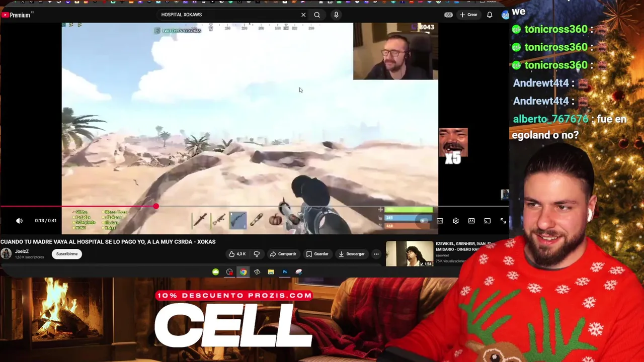Click alberto_767676's chat message name
The image size is (644, 362).
pos(550,119)
